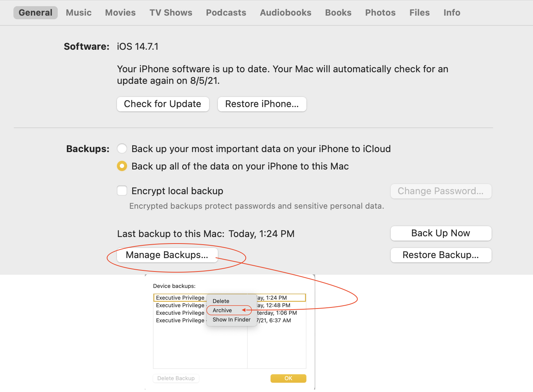Click the Delete Backup button

pyautogui.click(x=176, y=378)
